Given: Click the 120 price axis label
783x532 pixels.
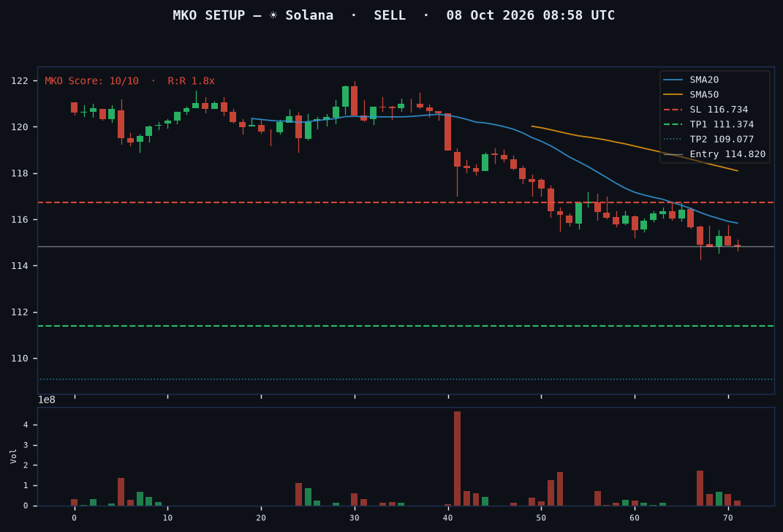Looking at the screenshot, I should [x=20, y=127].
